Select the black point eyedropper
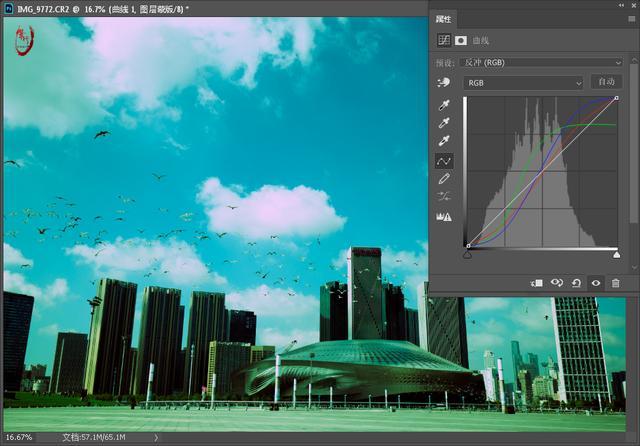Viewport: 640px width, 446px height. click(445, 105)
